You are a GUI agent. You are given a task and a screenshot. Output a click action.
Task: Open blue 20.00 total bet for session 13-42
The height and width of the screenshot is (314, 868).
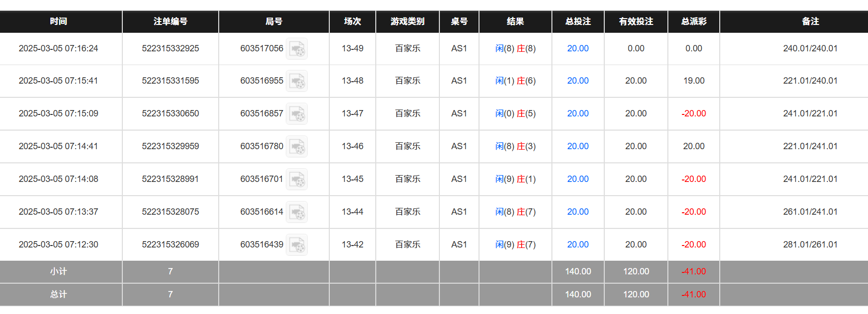pos(577,245)
